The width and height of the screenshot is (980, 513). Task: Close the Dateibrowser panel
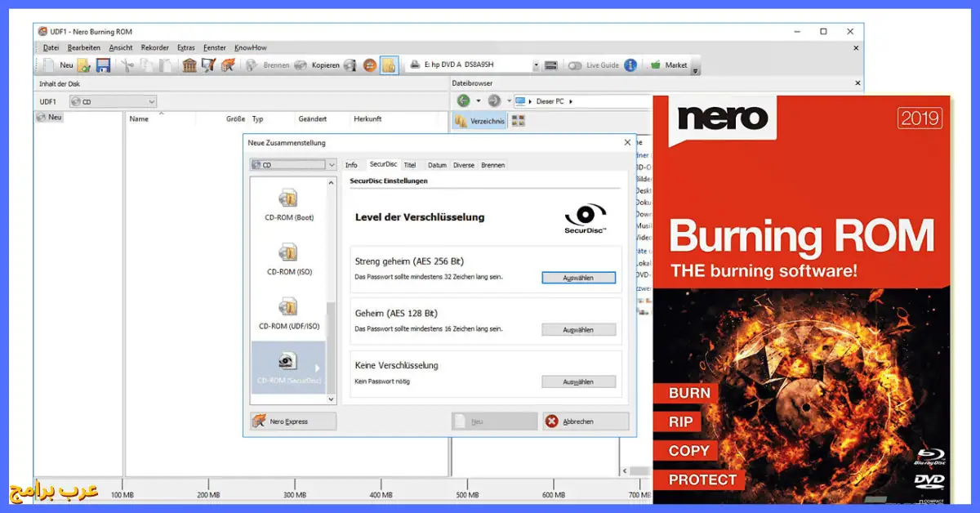[x=857, y=83]
